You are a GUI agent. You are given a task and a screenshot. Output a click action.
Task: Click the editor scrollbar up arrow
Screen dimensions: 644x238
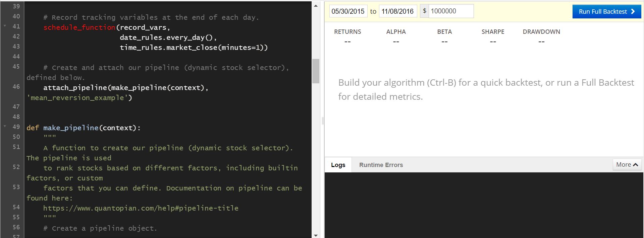click(x=316, y=6)
